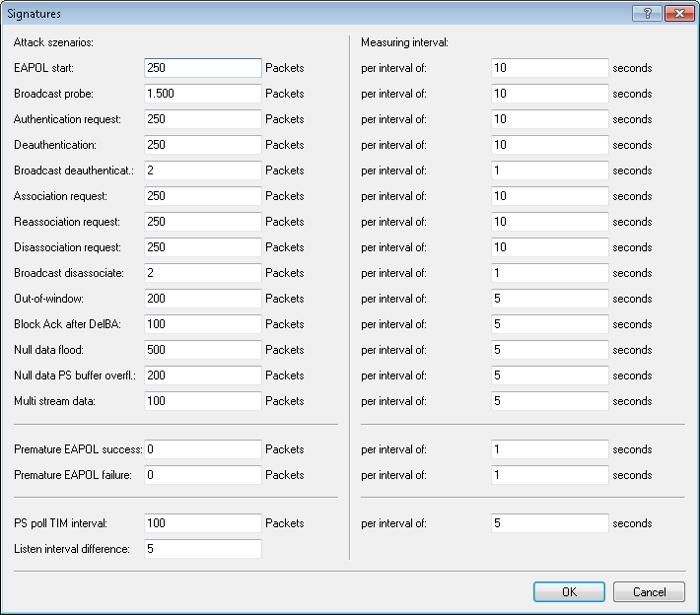
Task: Click the Multi stream data packets field
Action: (202, 401)
